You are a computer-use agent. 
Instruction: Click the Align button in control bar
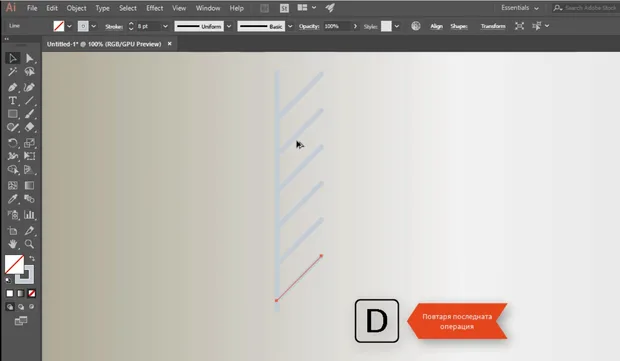(x=437, y=26)
